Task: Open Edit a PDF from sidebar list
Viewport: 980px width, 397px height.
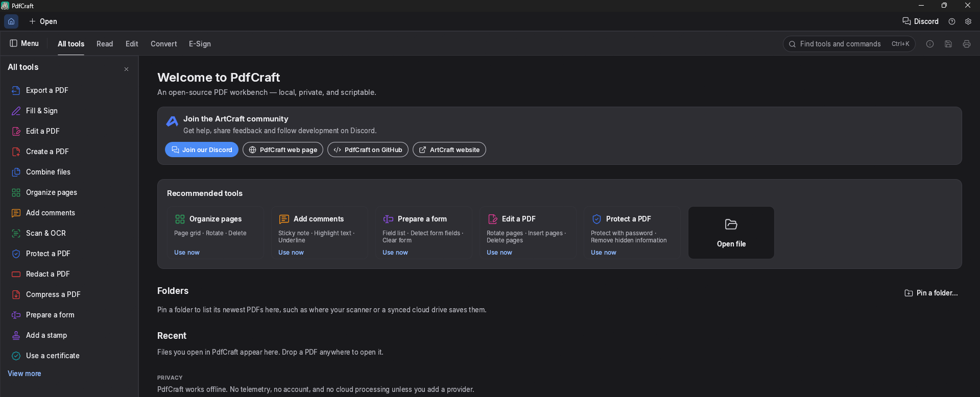Action: pyautogui.click(x=69, y=131)
